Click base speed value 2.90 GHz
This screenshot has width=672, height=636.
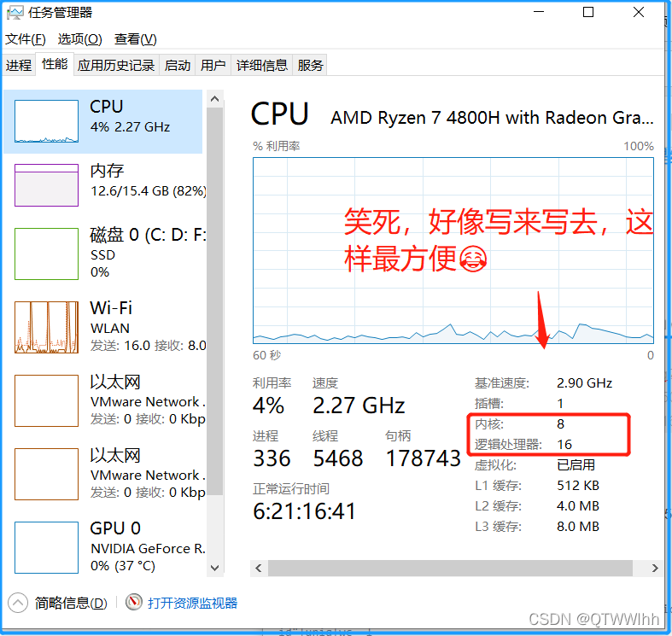(584, 382)
